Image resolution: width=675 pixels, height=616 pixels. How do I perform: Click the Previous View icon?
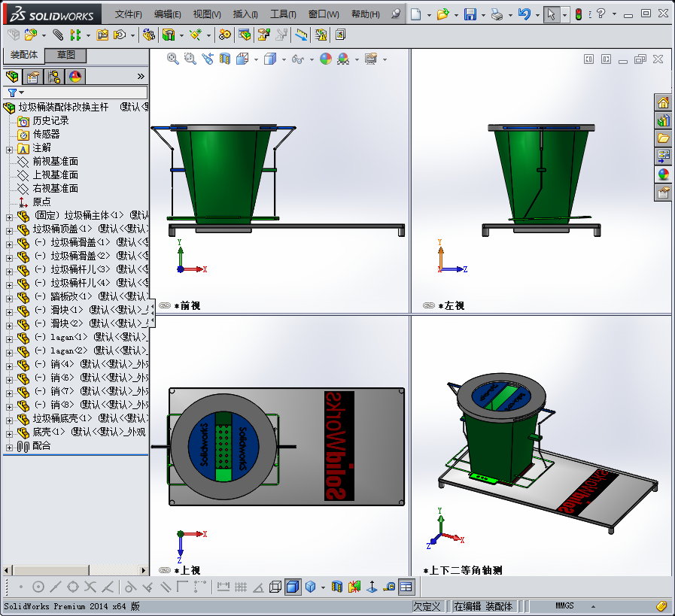pos(208,59)
